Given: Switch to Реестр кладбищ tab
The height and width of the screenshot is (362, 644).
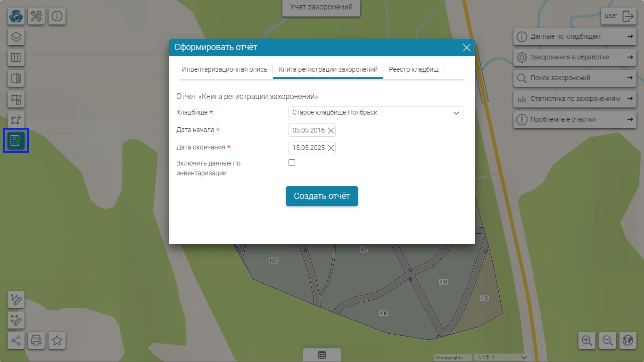Looking at the screenshot, I should point(413,69).
